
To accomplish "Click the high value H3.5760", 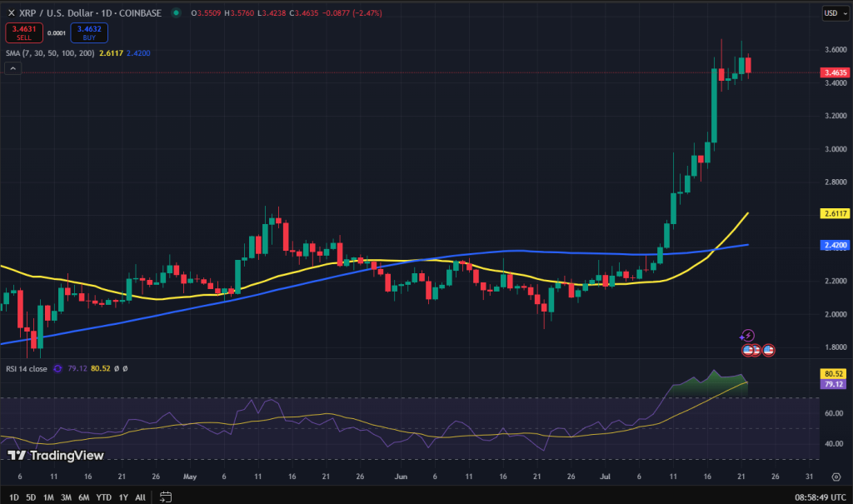I will (239, 12).
